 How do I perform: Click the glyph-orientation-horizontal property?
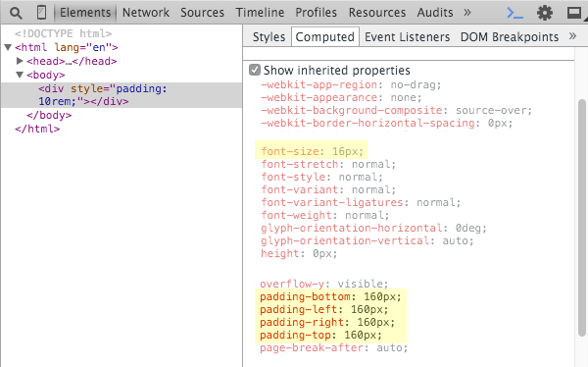coord(373,229)
